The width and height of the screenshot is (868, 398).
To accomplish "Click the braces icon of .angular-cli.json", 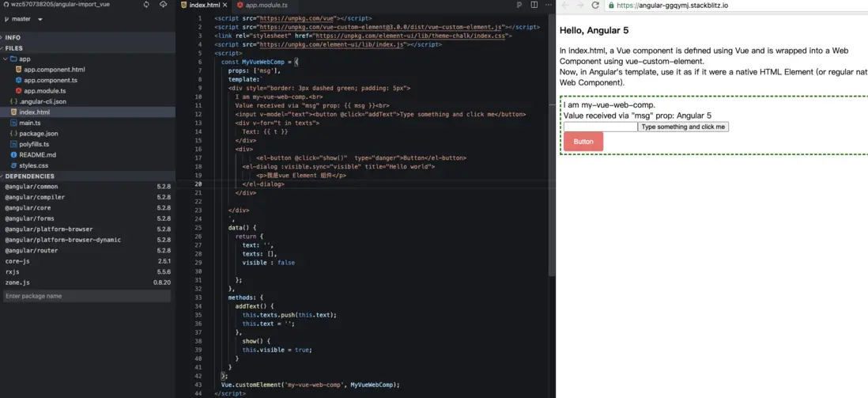I will pyautogui.click(x=14, y=101).
